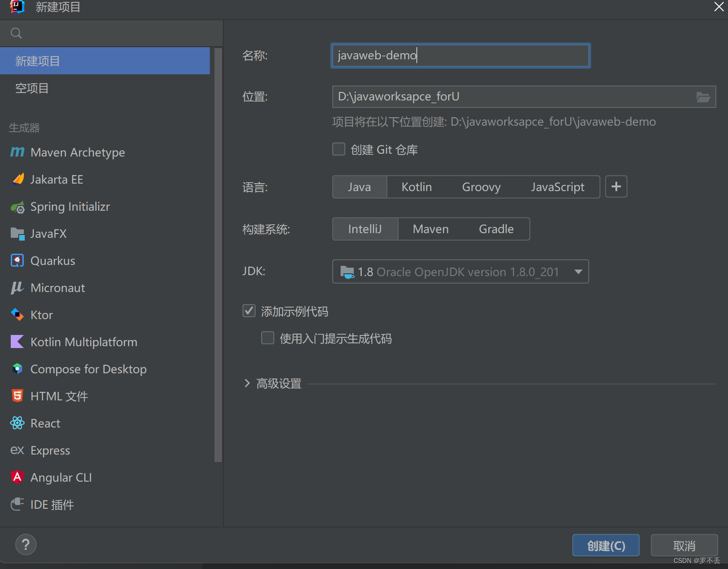Click the React atom icon
The height and width of the screenshot is (569, 728).
click(17, 423)
